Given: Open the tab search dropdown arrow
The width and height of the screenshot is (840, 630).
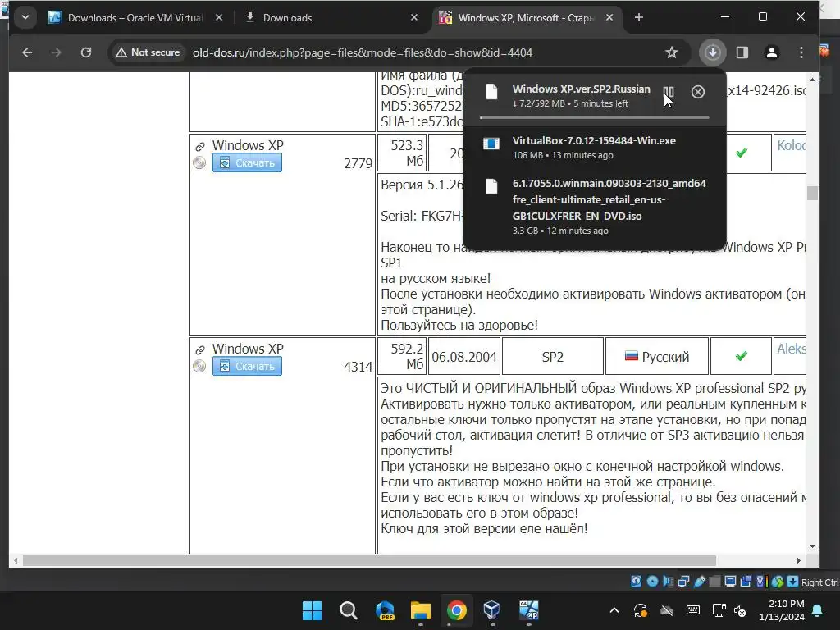Looking at the screenshot, I should (25, 18).
